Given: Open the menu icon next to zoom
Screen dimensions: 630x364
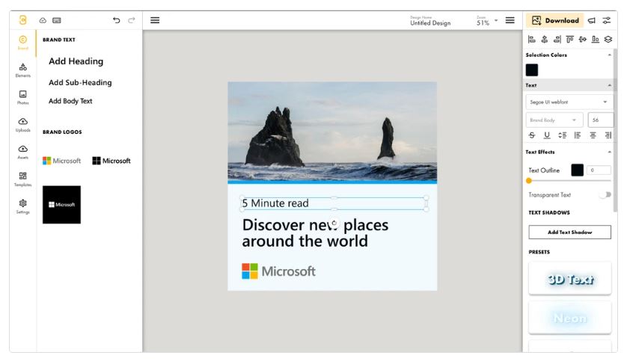Looking at the screenshot, I should 510,20.
